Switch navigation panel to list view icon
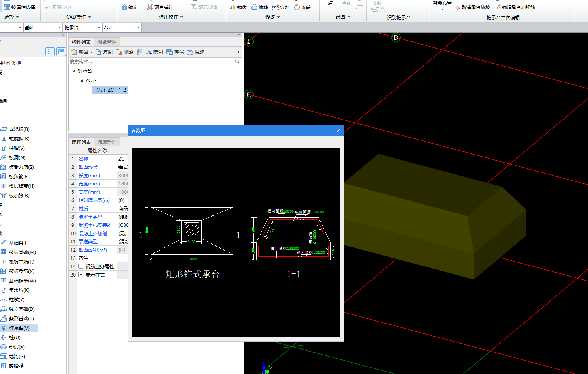Screen dimensions: 588x374 tap(50, 52)
